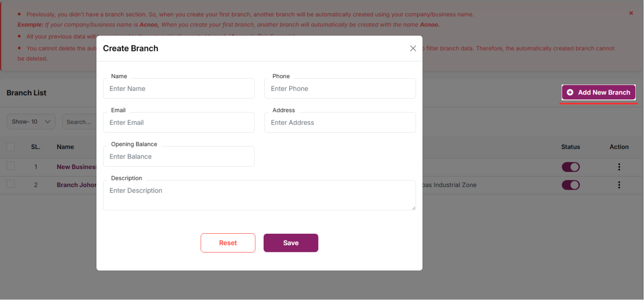Toggle status switch for Branch Johor
The image size is (644, 300).
570,185
